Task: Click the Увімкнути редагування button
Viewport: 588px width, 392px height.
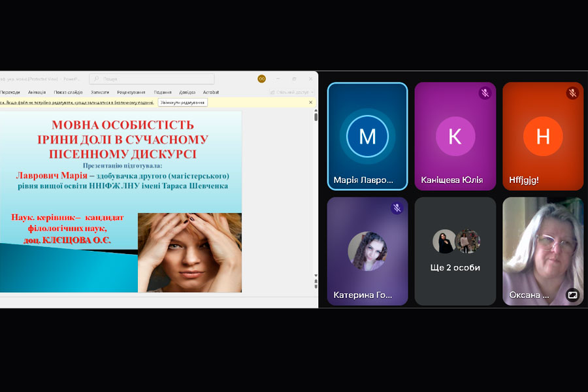Action: pyautogui.click(x=183, y=103)
